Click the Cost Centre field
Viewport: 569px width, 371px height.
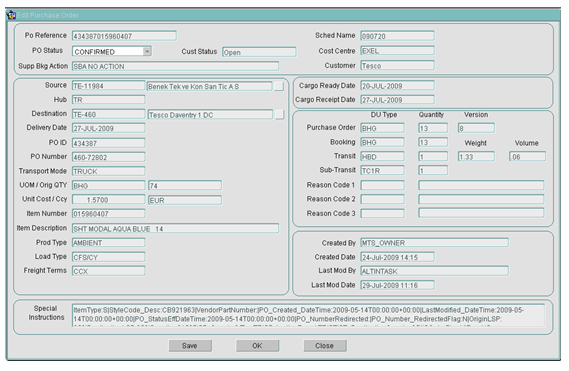(397, 51)
